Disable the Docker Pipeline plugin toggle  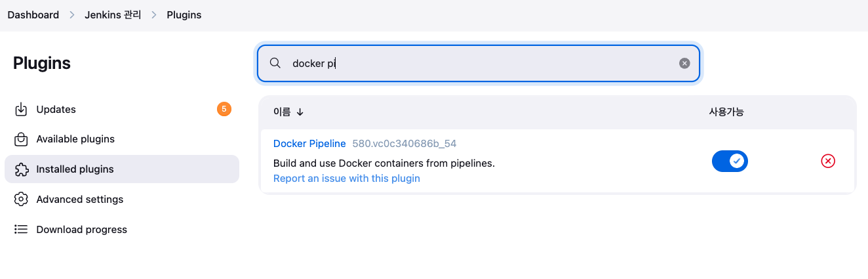[x=730, y=161]
